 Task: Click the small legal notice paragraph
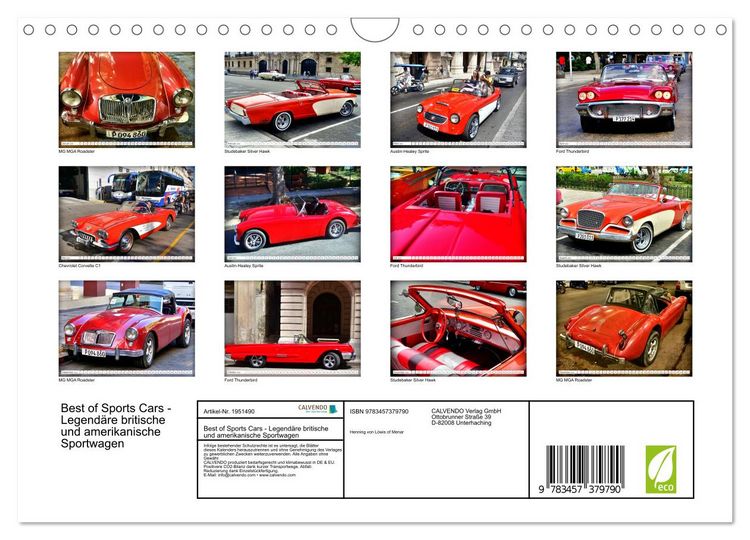pos(272,460)
